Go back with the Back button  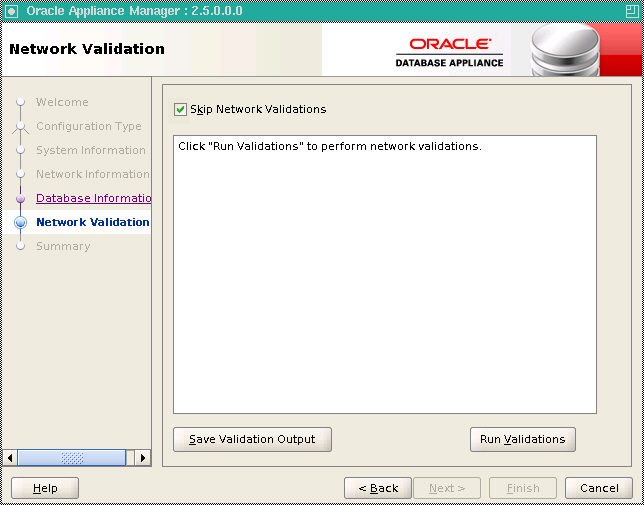(378, 488)
